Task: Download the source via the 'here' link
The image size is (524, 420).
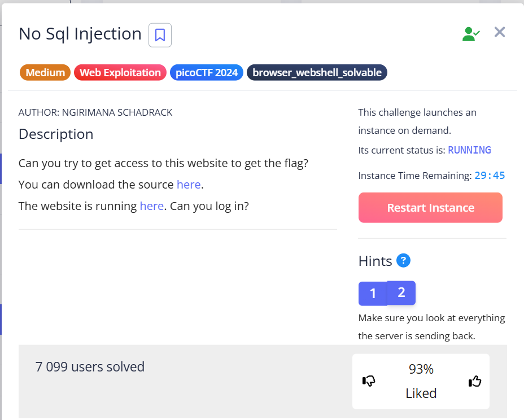Action: [189, 185]
